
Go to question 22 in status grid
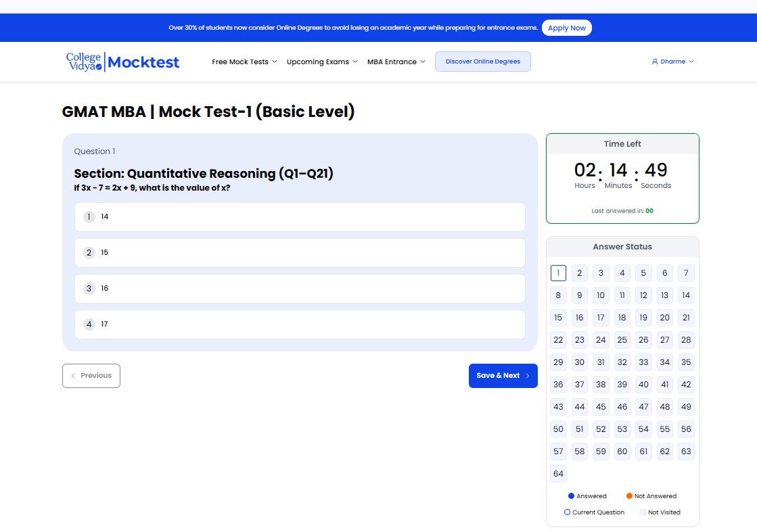[558, 340]
